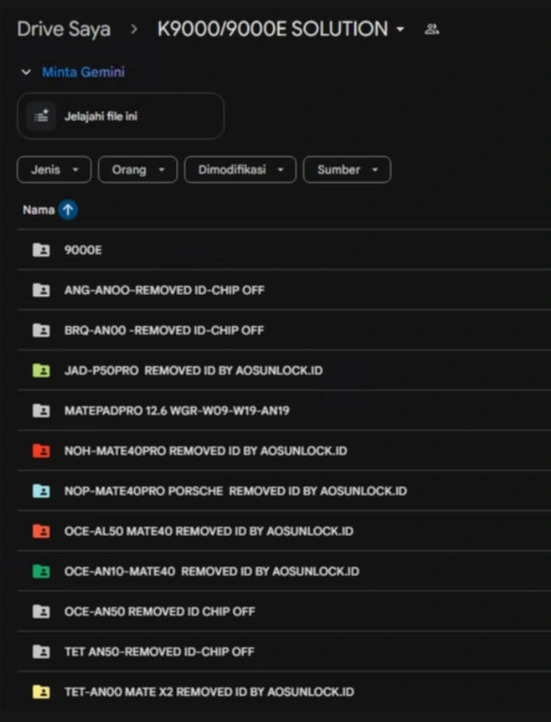Screen dimensions: 551x722
Task: Click the shared people icon beside folder title
Action: pos(432,29)
